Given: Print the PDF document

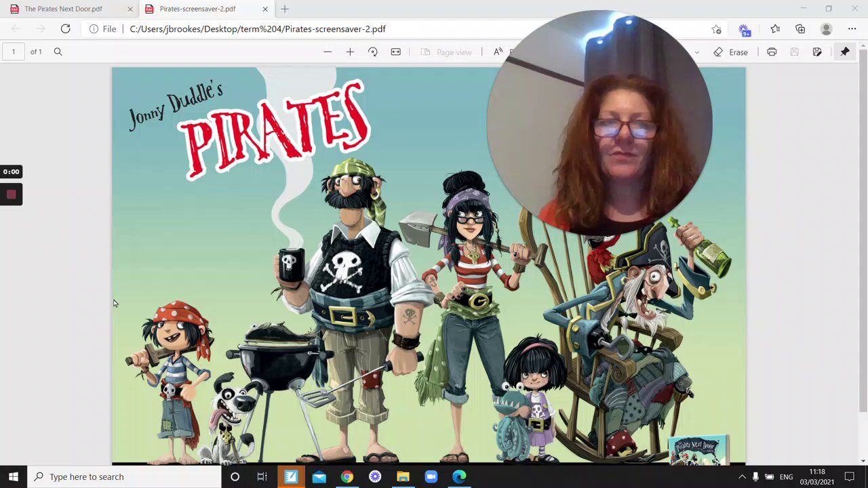Looking at the screenshot, I should 772,52.
